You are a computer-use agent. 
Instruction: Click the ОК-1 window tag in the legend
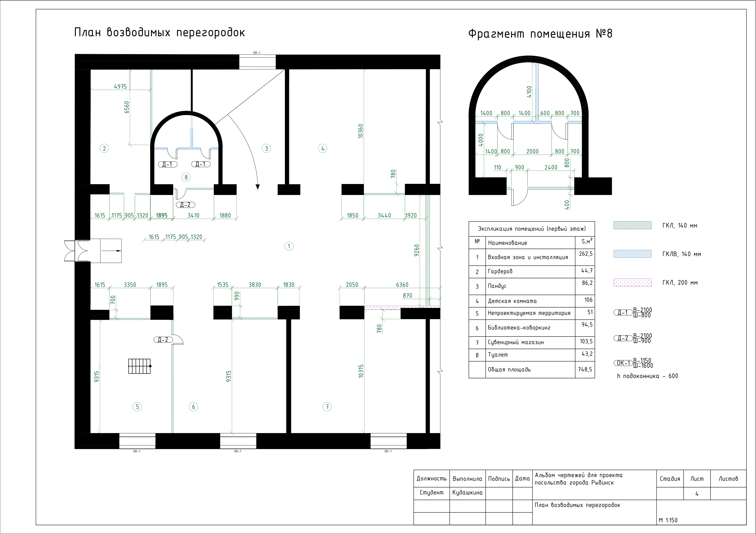(x=623, y=363)
